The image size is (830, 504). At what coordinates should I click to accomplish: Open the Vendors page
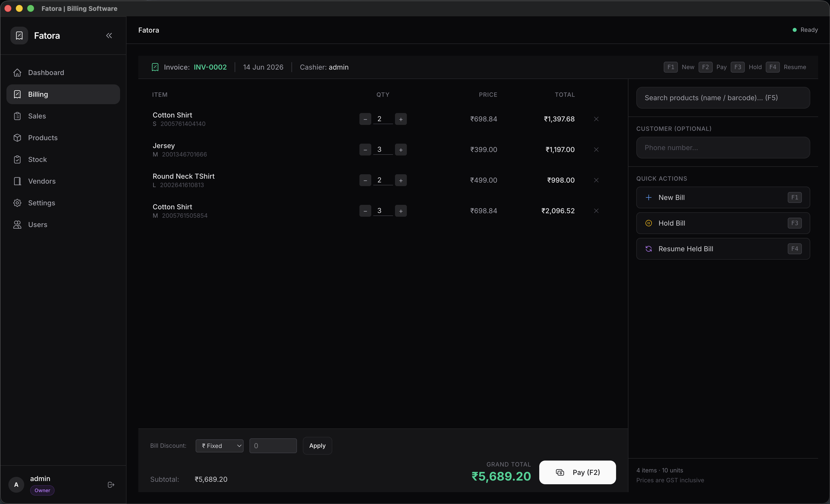pos(63,181)
